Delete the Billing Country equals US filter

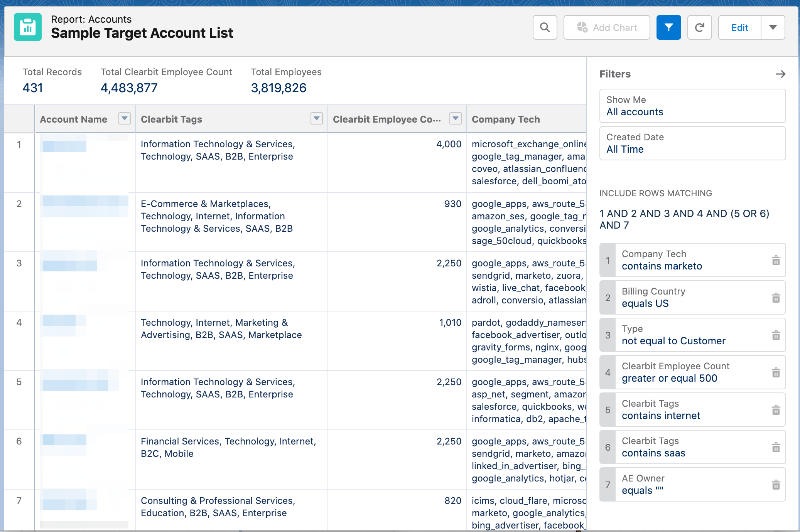tap(776, 298)
